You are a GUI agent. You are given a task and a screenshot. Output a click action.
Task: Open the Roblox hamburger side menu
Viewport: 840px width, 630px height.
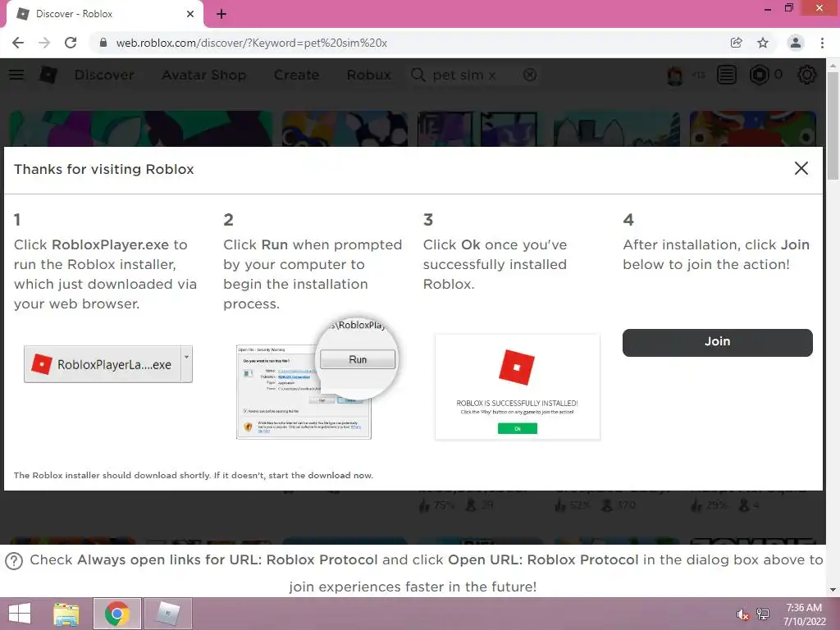16,75
